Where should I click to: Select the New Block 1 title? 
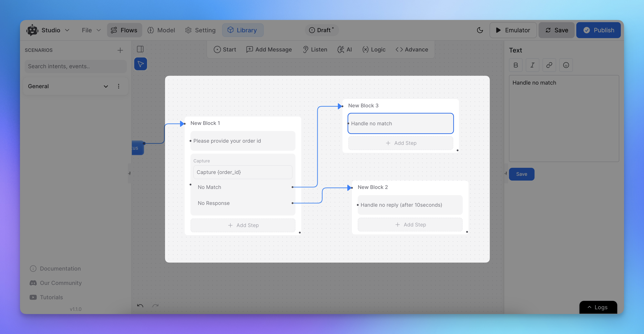tap(205, 123)
